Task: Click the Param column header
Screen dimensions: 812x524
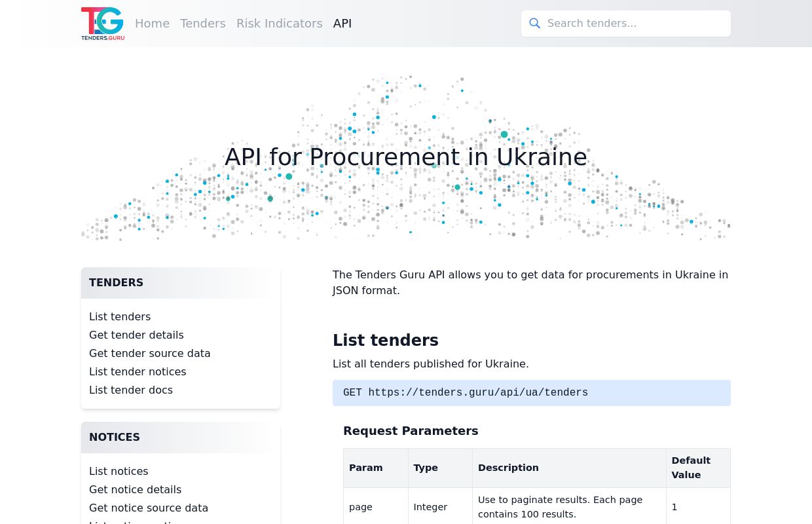Action: coord(376,468)
